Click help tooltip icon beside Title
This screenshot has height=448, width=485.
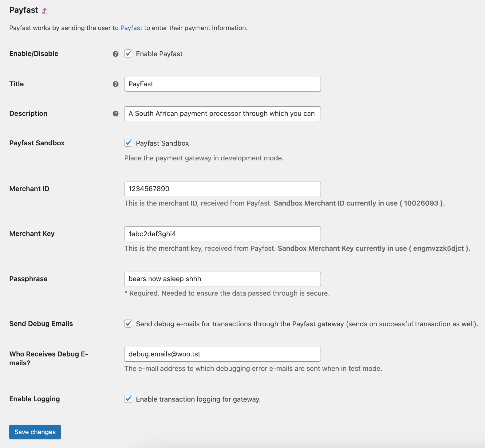click(116, 84)
